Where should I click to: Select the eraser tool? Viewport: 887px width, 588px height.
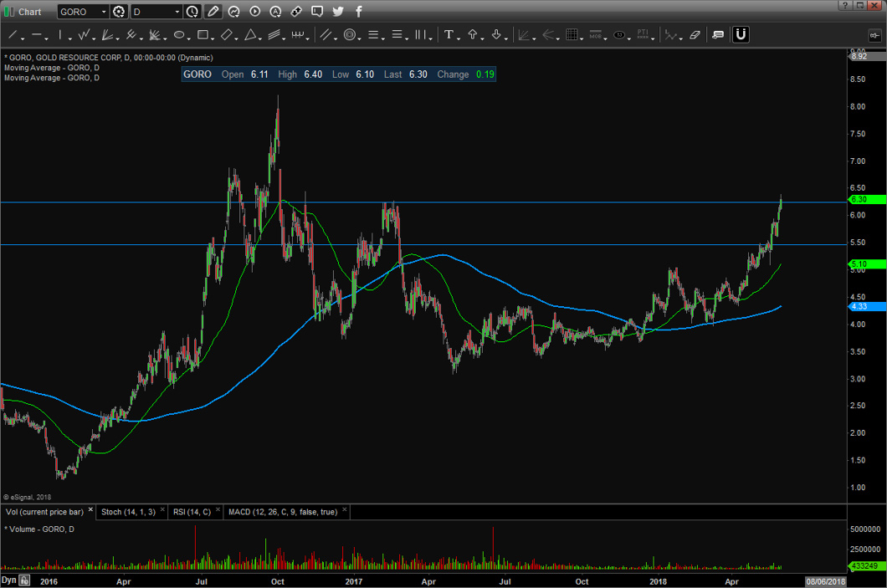[x=695, y=35]
